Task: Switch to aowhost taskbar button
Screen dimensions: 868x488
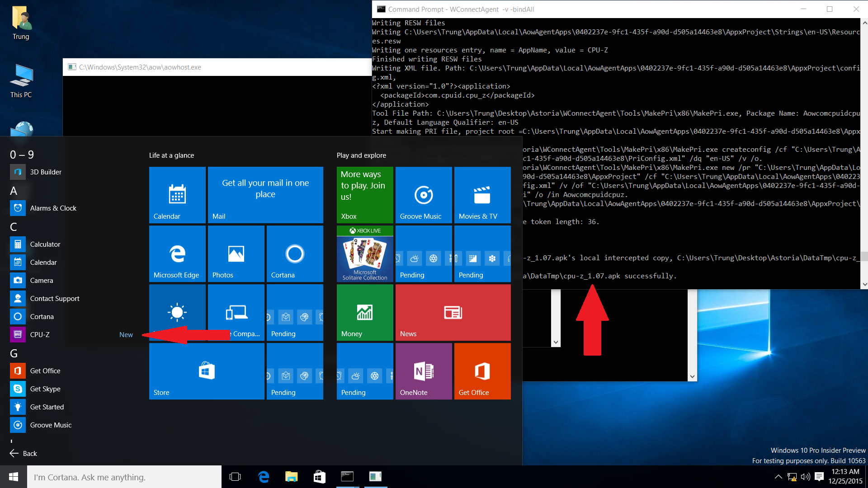Action: point(375,477)
